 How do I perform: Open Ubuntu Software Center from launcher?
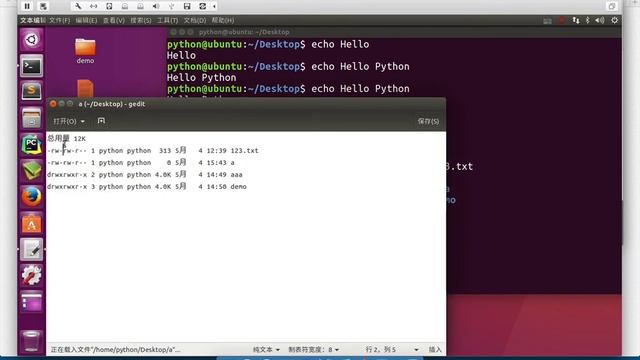click(31, 223)
